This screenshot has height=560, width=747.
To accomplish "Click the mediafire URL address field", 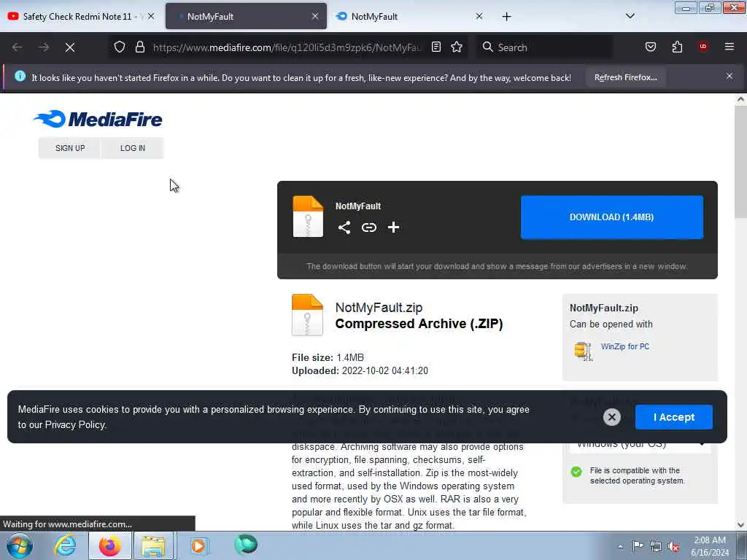I will (x=287, y=47).
